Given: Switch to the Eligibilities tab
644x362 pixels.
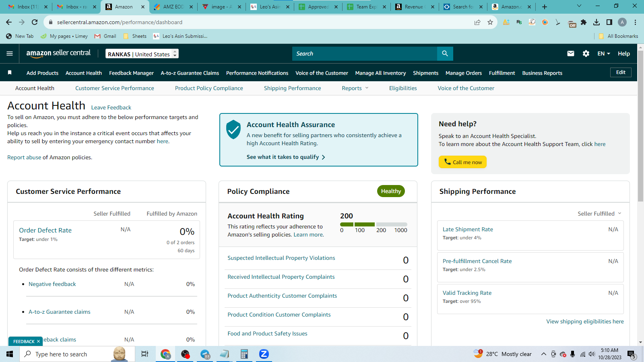Looking at the screenshot, I should tap(403, 88).
